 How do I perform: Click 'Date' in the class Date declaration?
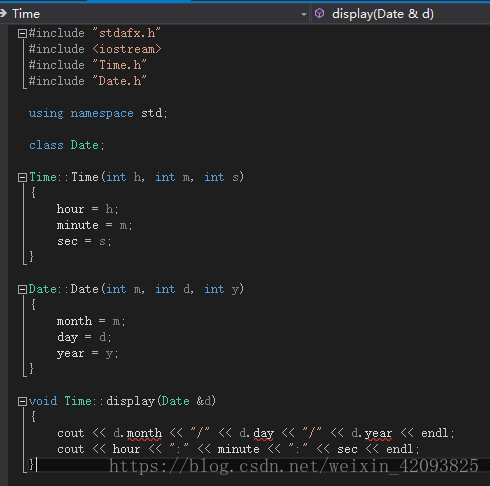[x=85, y=145]
